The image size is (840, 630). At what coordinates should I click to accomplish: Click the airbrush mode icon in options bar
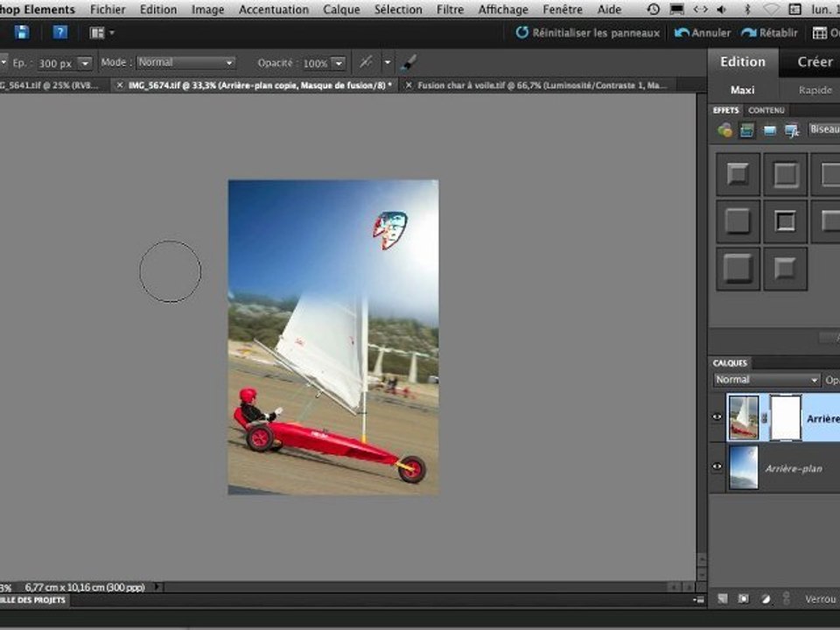pos(367,63)
